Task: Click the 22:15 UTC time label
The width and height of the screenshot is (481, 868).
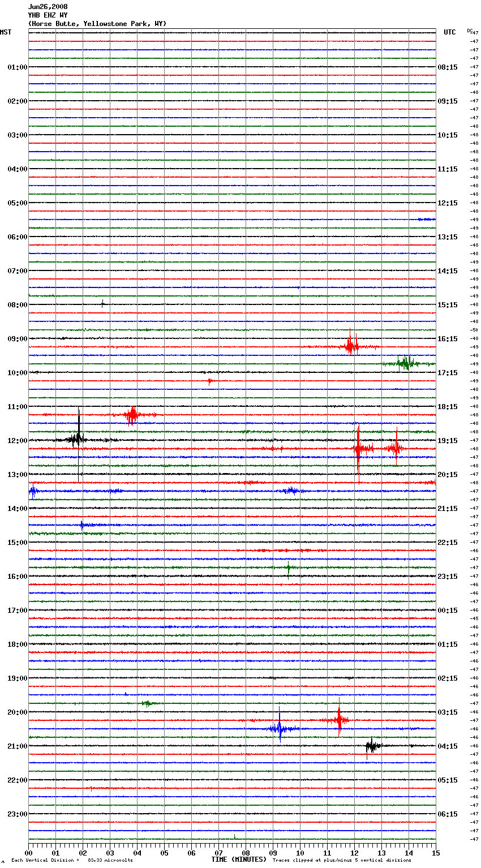Action: [448, 543]
